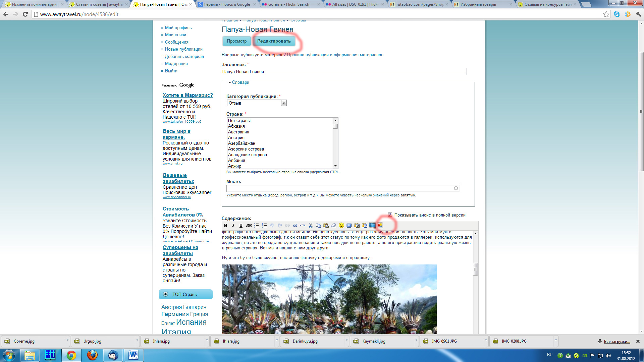Open the Goreme.jpg download options arrow
Viewport: 644px width, 362px height.
click(67, 341)
